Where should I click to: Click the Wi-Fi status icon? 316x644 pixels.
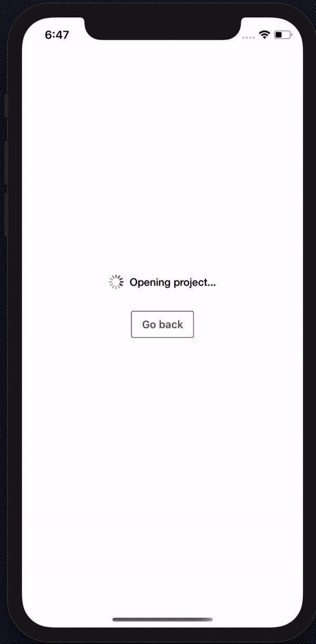264,35
